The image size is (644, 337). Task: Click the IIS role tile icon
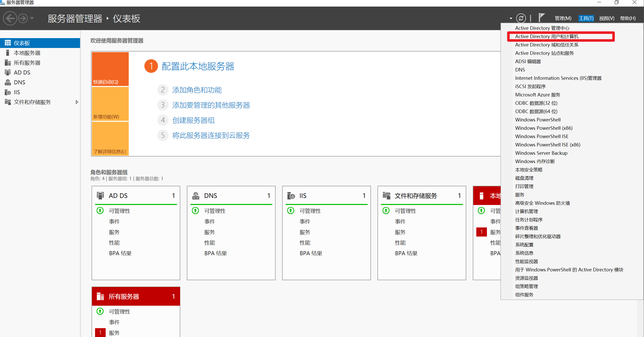click(291, 196)
